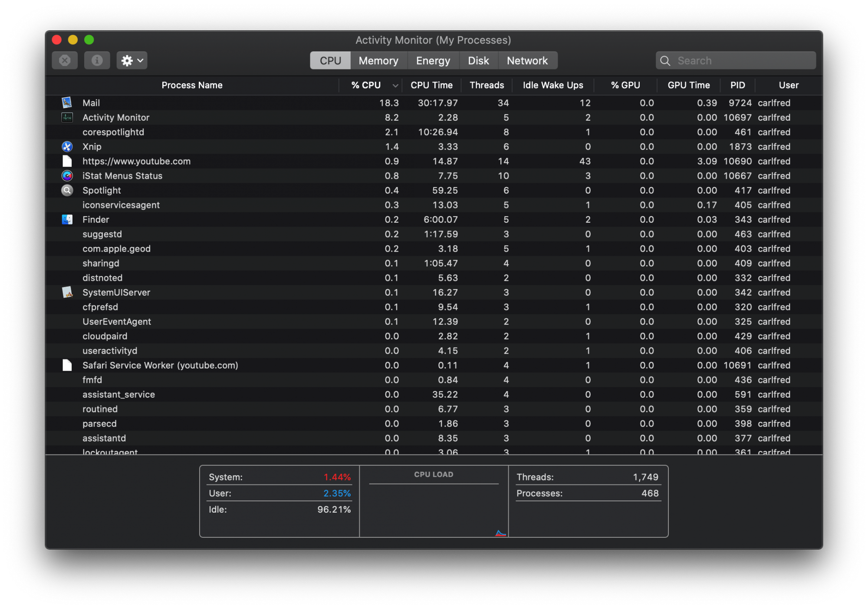Click the Finder process icon

coord(67,220)
